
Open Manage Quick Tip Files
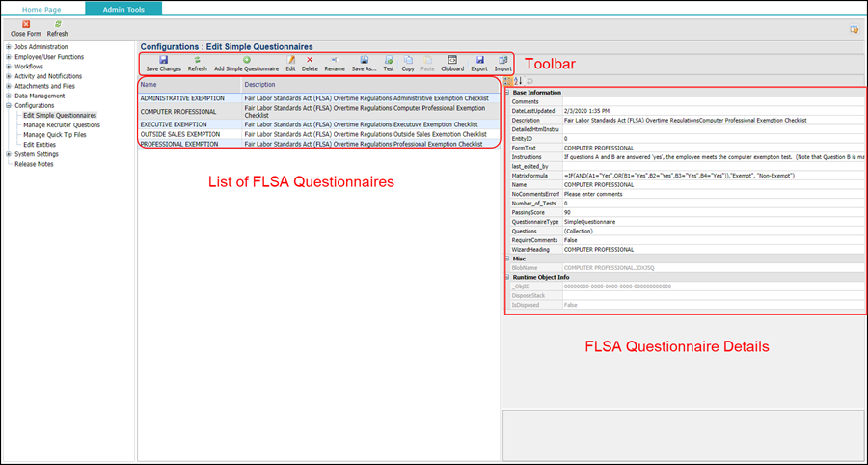tap(55, 134)
